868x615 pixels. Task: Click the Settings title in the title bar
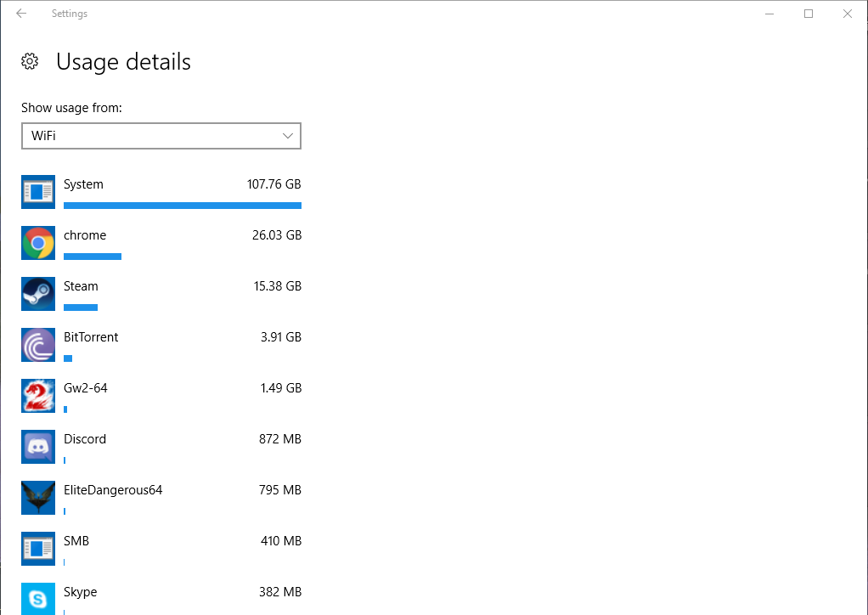coord(70,14)
